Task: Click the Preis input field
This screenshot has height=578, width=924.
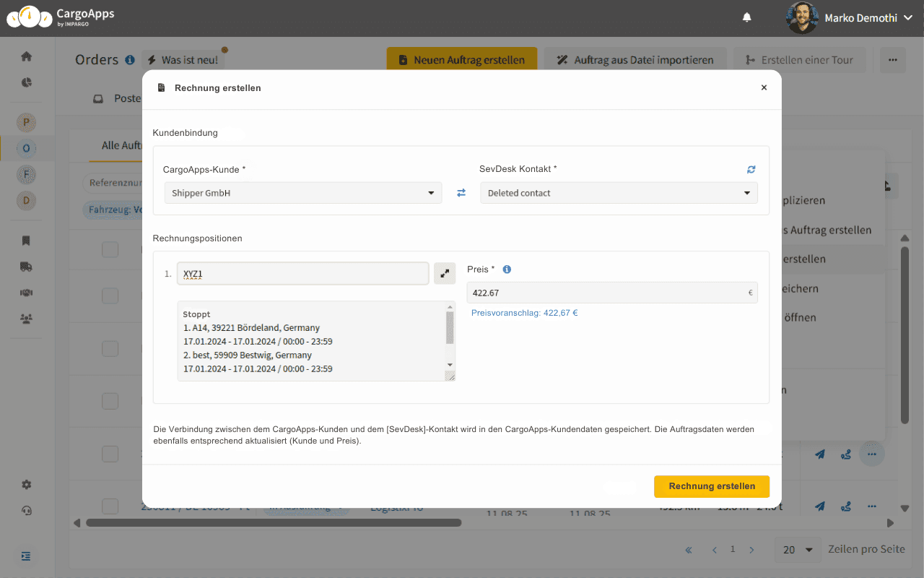Action: (x=606, y=293)
